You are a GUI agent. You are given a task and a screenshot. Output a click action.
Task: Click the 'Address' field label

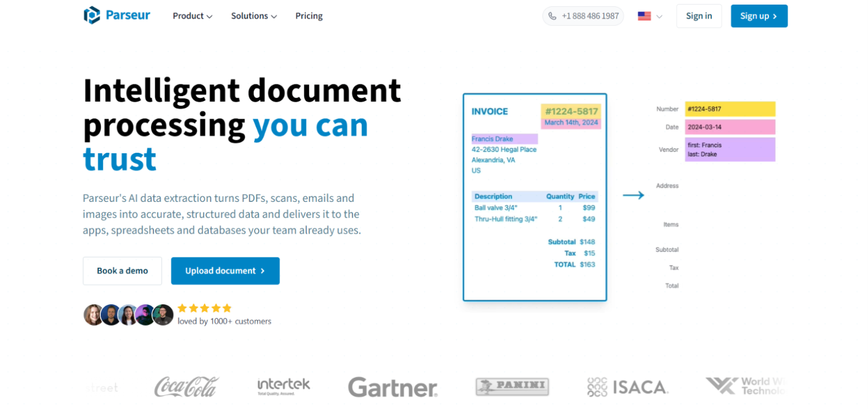667,186
